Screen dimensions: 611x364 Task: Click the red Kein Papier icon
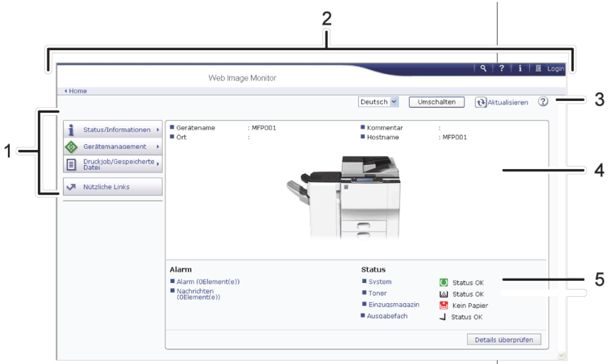pos(444,305)
